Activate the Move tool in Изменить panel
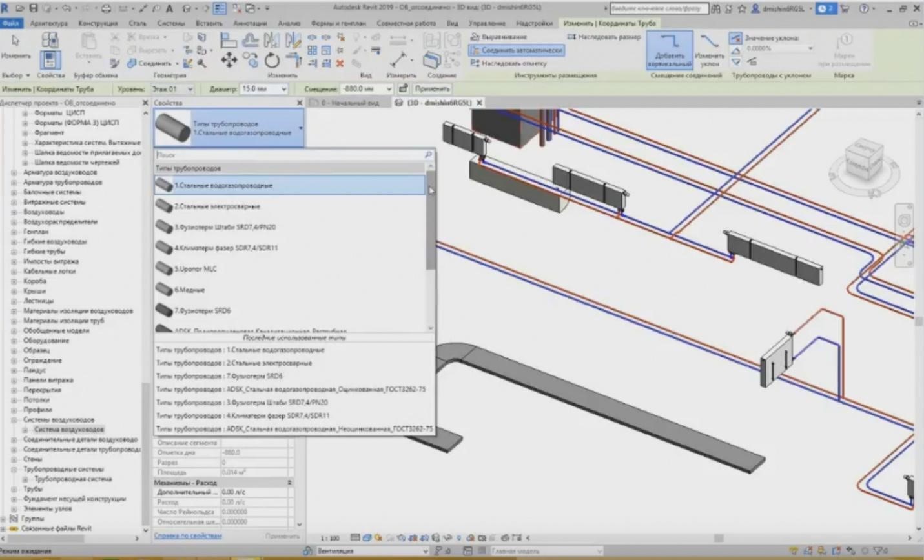Image resolution: width=924 pixels, height=560 pixels. pyautogui.click(x=229, y=59)
